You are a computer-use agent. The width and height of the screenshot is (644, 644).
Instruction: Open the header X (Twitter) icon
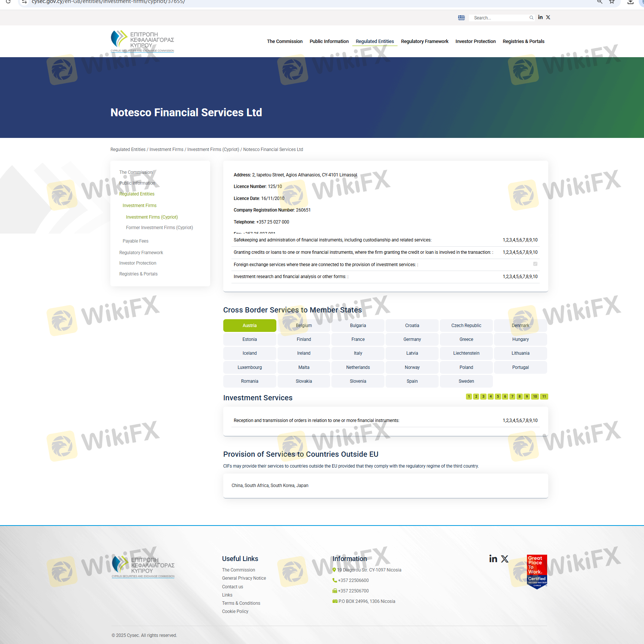548,17
